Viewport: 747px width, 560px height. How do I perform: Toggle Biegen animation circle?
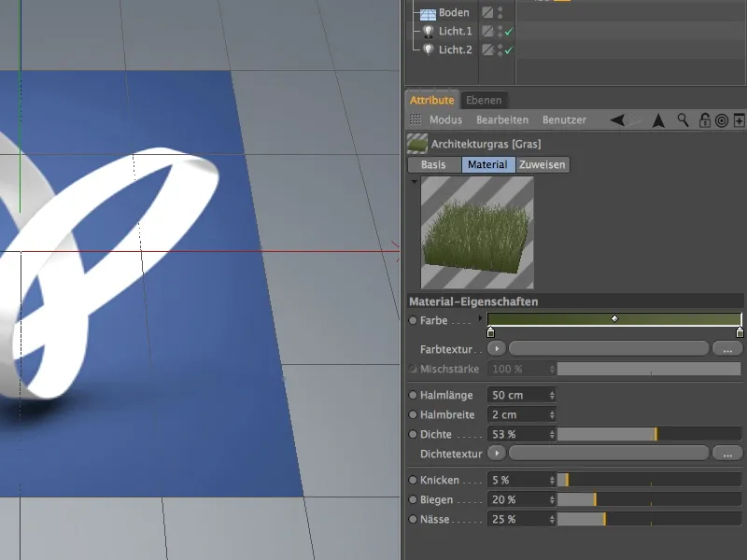[x=413, y=499]
